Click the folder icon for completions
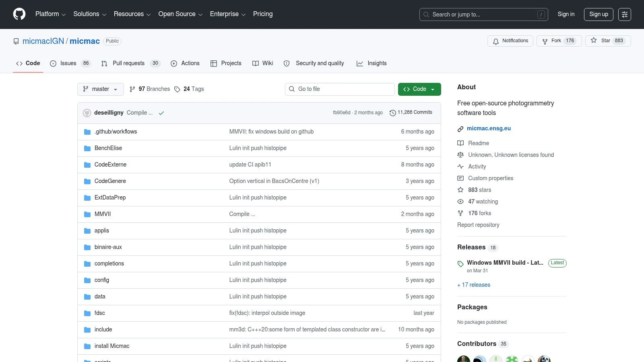 tap(87, 264)
